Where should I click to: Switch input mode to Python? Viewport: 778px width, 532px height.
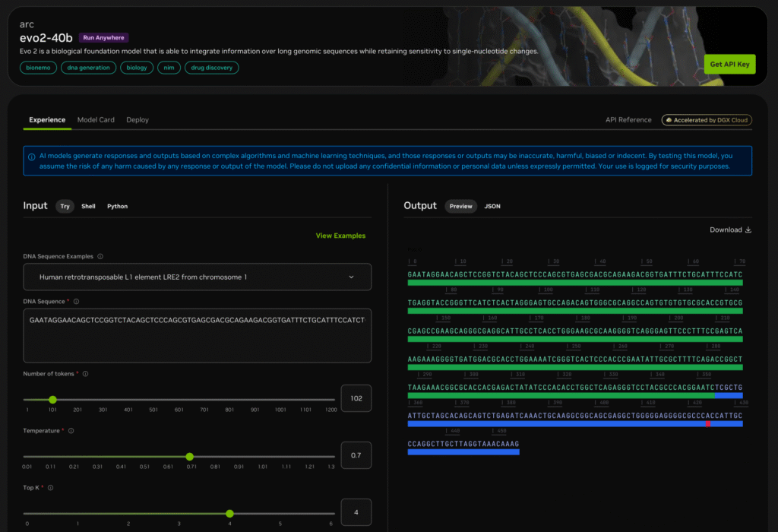pyautogui.click(x=117, y=206)
